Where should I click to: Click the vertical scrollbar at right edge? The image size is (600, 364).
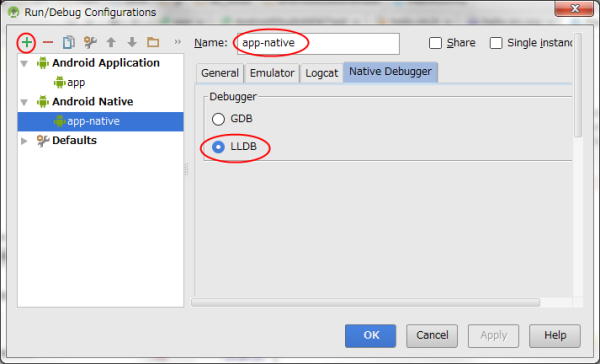pyautogui.click(x=578, y=85)
